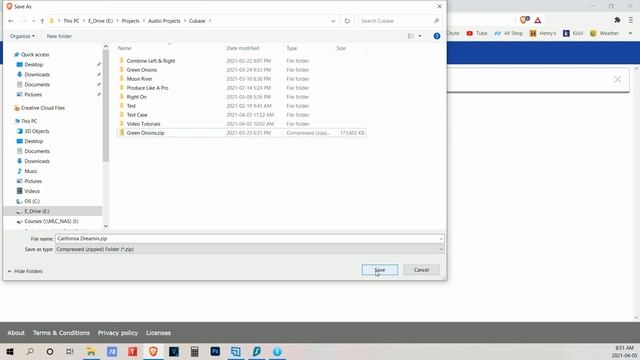
Task: Open Task View on the taskbar
Action: [x=70, y=351]
